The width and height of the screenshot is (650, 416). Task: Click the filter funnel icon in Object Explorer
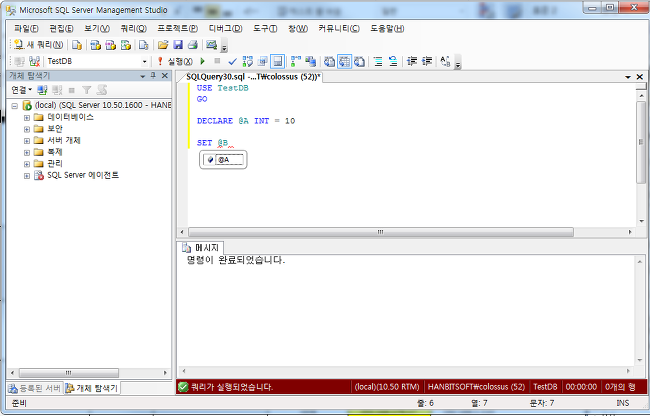[x=86, y=89]
